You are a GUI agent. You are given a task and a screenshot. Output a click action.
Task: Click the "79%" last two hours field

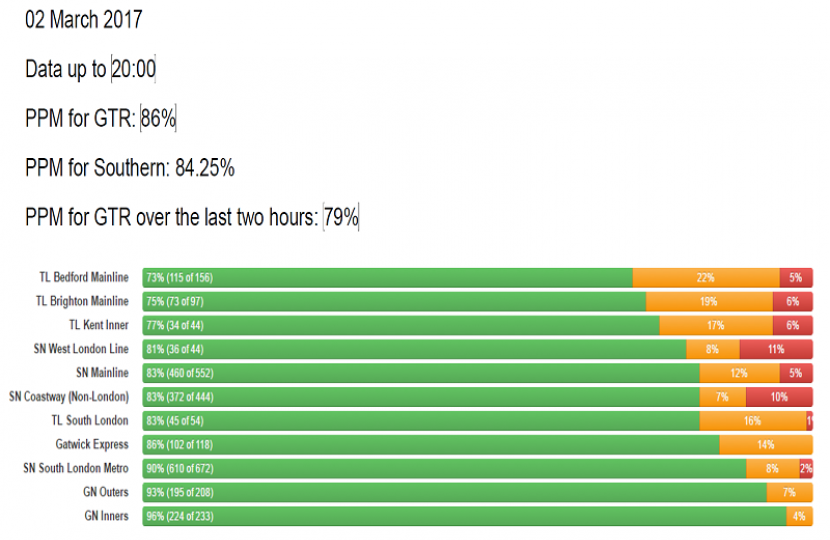[341, 217]
